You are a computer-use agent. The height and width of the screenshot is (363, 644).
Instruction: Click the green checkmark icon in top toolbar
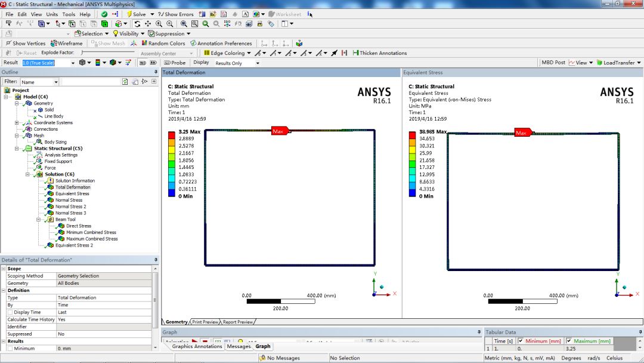[x=104, y=14]
